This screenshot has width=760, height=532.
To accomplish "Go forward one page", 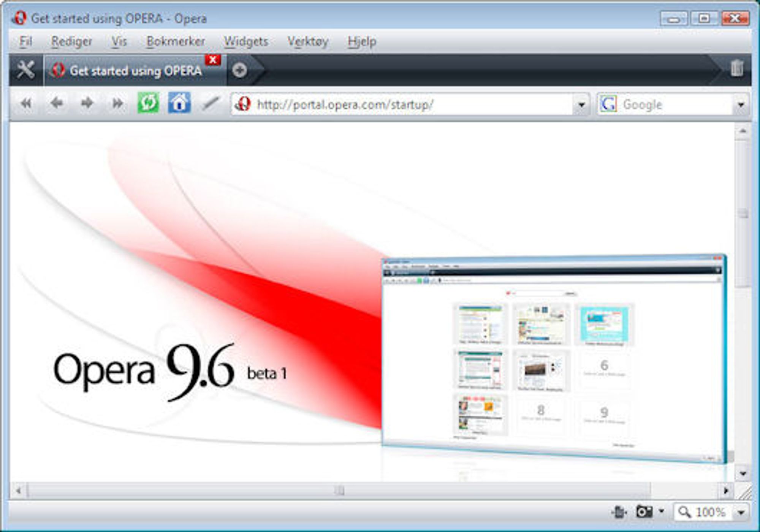I will tap(87, 103).
